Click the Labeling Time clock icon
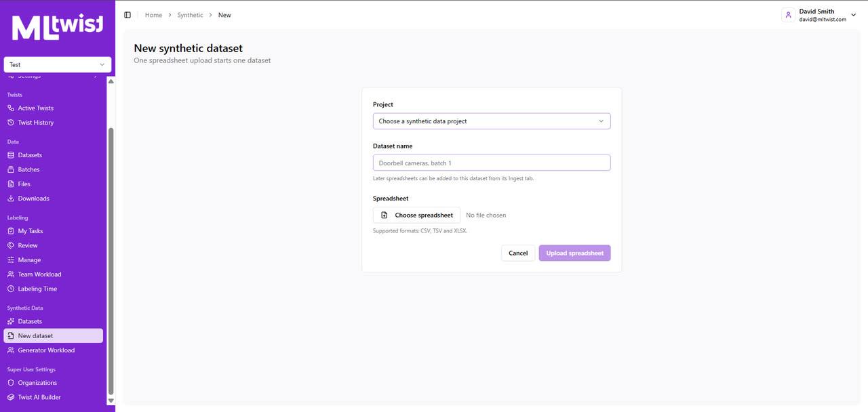This screenshot has height=412, width=868. point(11,289)
